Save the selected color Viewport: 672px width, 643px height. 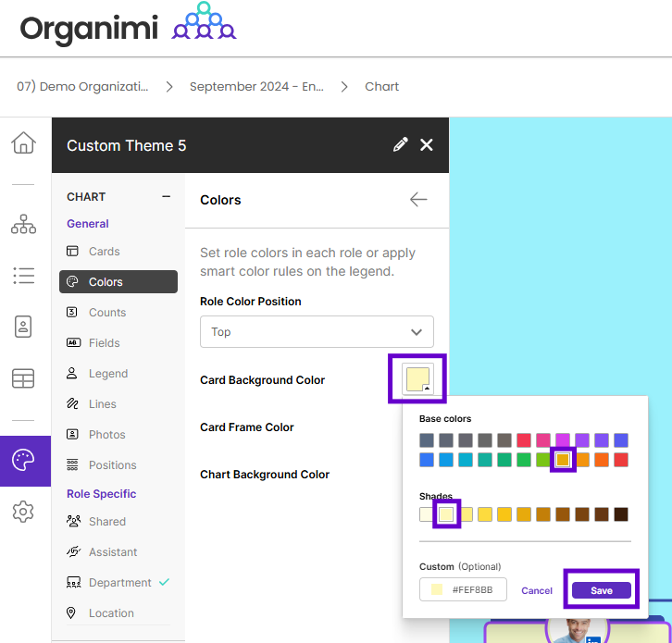point(601,590)
